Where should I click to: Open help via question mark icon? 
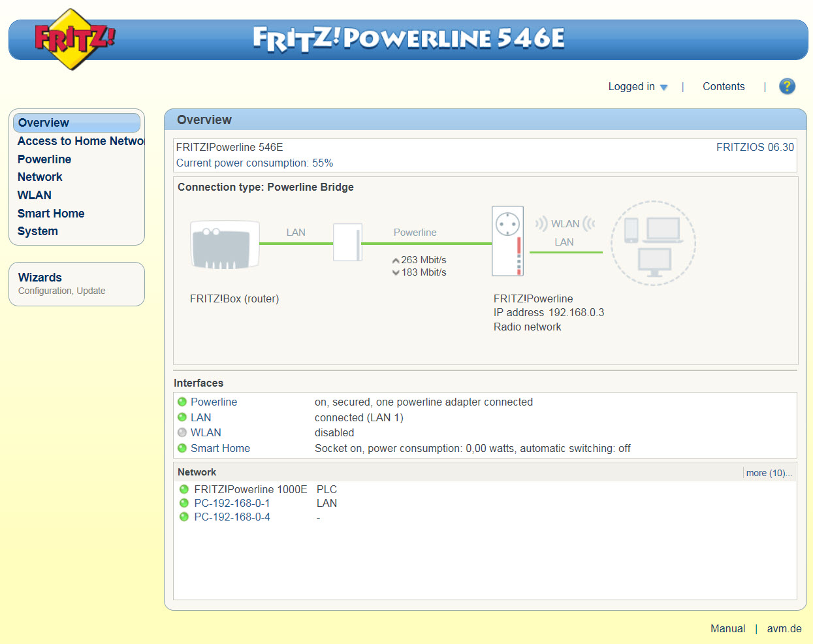787,86
